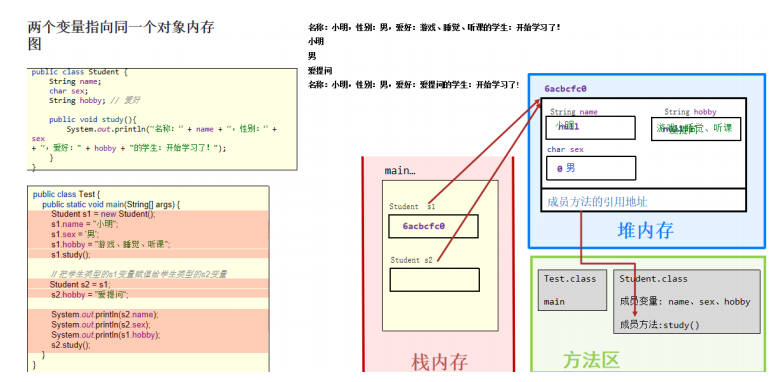Click the 成员方法的引用地址 row

(x=644, y=201)
